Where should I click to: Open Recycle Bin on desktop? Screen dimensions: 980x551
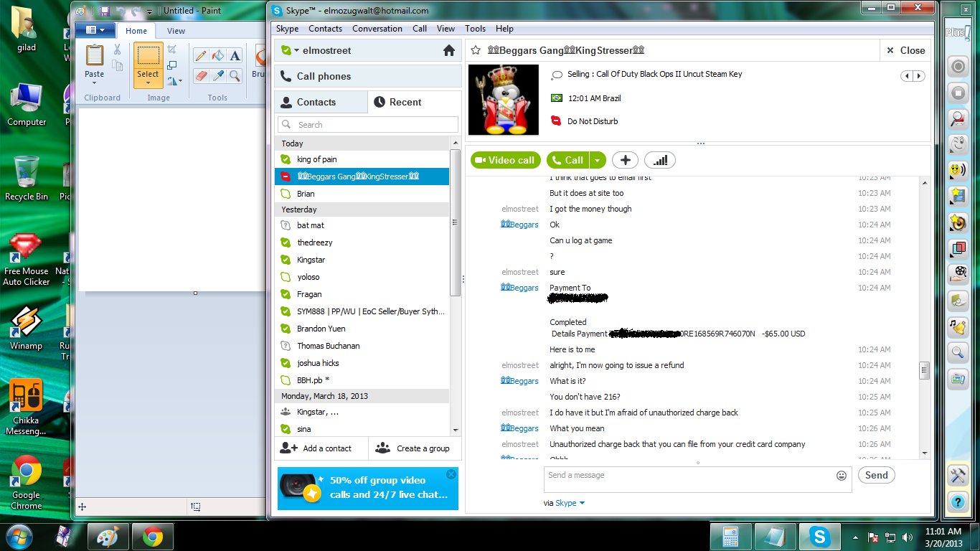[27, 178]
